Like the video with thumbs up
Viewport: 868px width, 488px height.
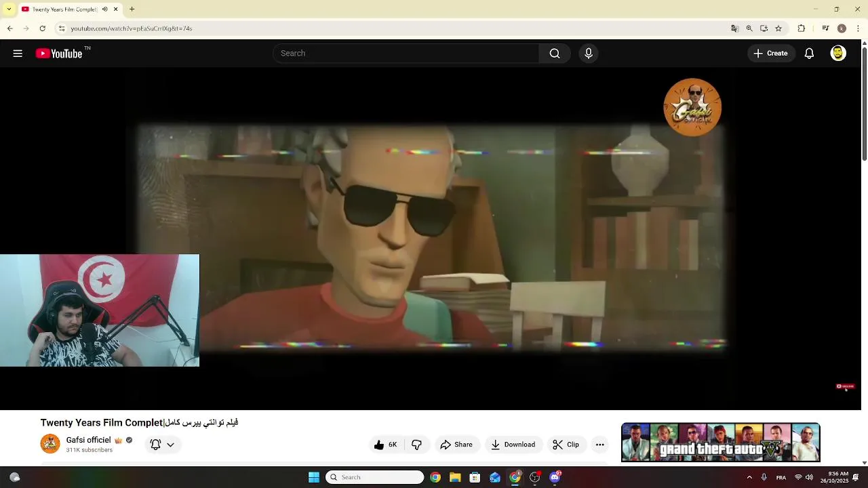385,445
